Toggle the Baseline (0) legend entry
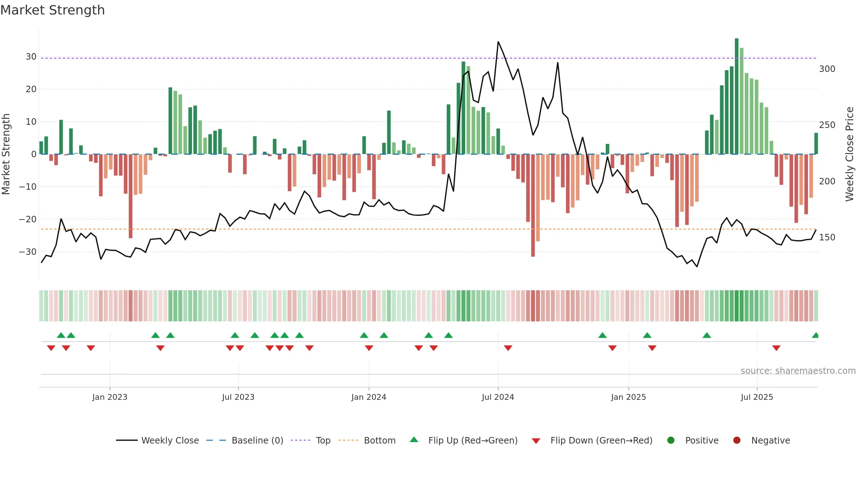The height and width of the screenshot is (488, 868). [x=245, y=440]
